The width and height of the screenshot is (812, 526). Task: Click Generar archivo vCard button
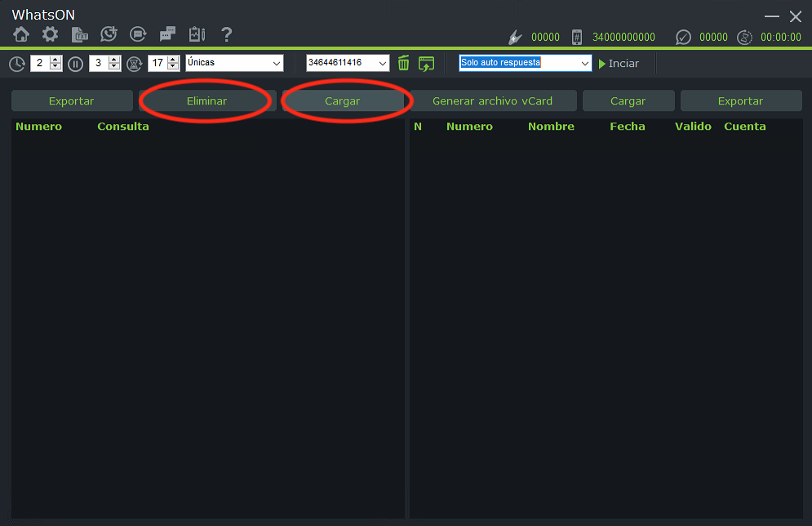coord(492,101)
